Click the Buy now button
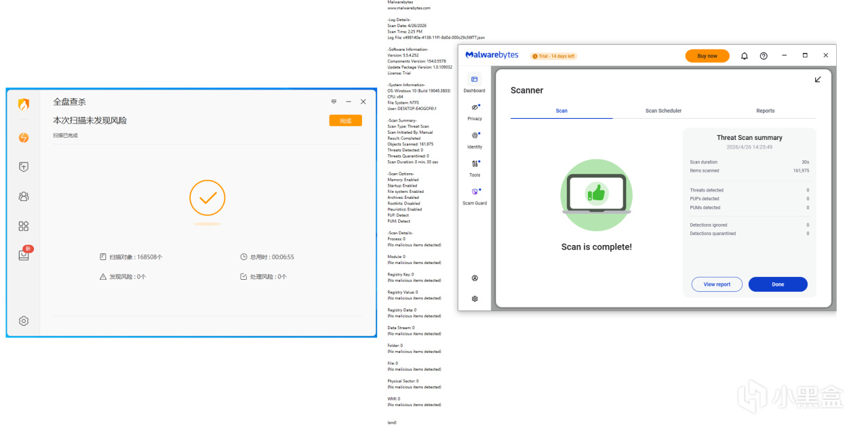Viewport: 868px width, 425px height. point(707,56)
